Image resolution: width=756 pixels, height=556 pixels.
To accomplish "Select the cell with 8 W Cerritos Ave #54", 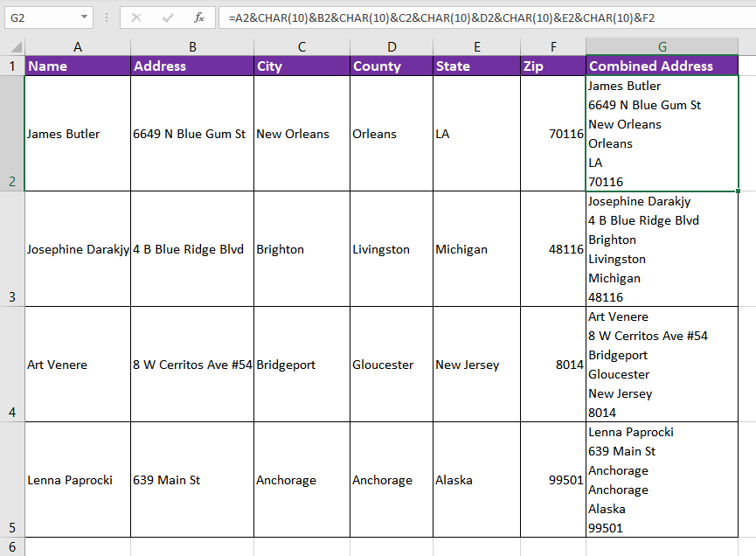I will [192, 365].
